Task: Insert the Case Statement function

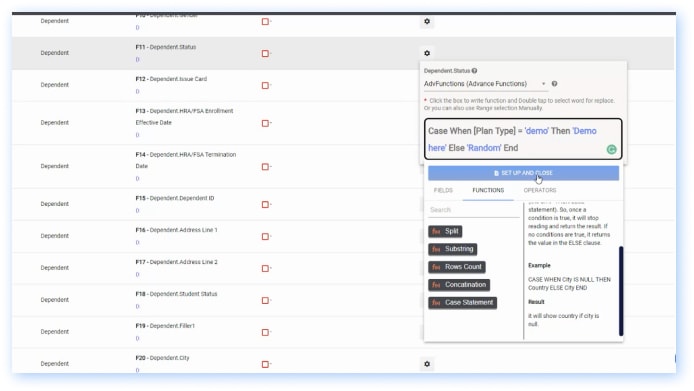Action: 463,303
